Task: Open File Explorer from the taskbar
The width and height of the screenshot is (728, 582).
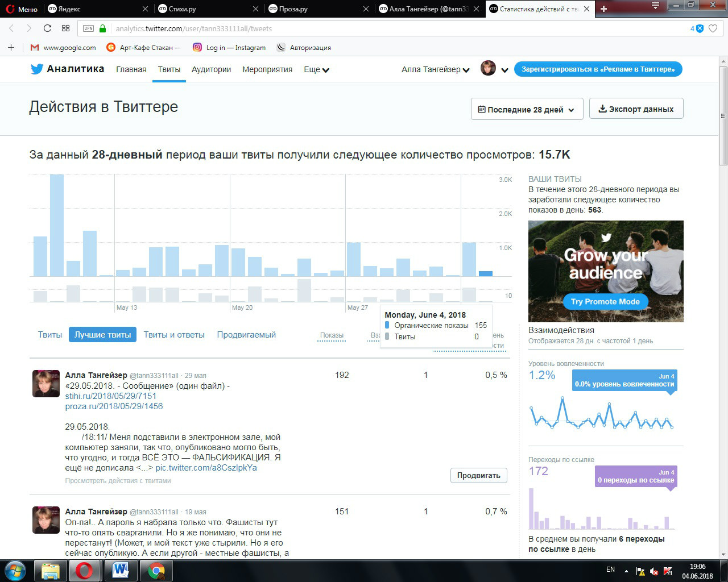Action: 50,571
